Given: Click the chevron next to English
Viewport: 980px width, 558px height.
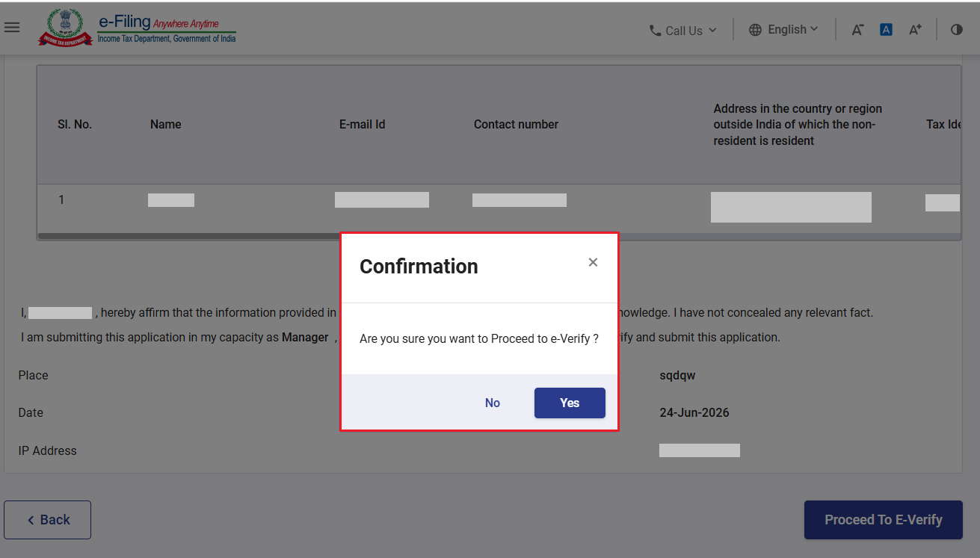Looking at the screenshot, I should point(814,29).
